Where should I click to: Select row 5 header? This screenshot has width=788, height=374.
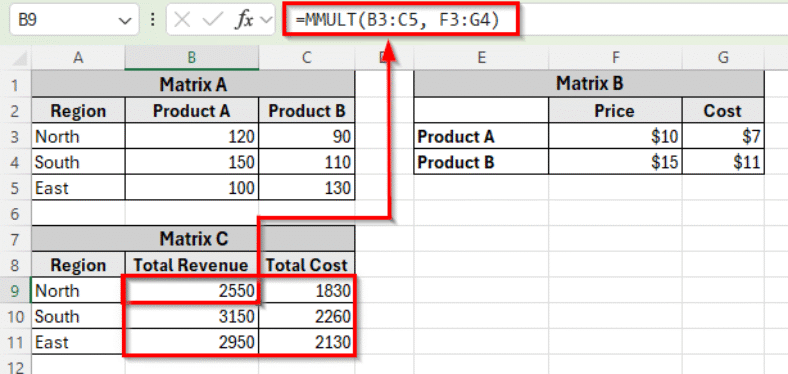(x=15, y=188)
